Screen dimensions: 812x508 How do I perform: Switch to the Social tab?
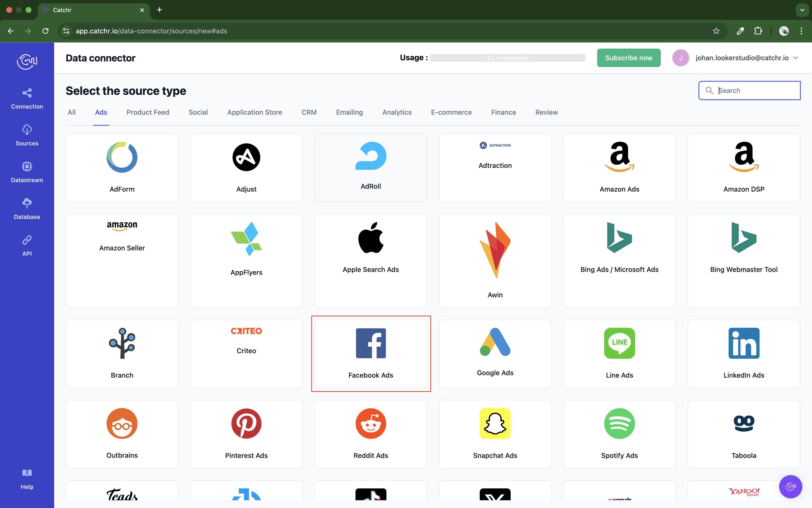click(x=198, y=112)
